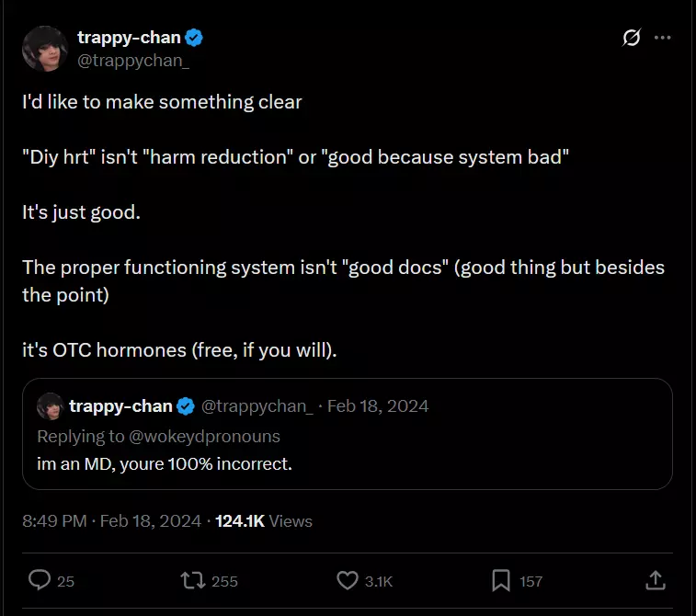Click the 3.1K likes count
This screenshot has height=616, width=696.
(x=379, y=581)
